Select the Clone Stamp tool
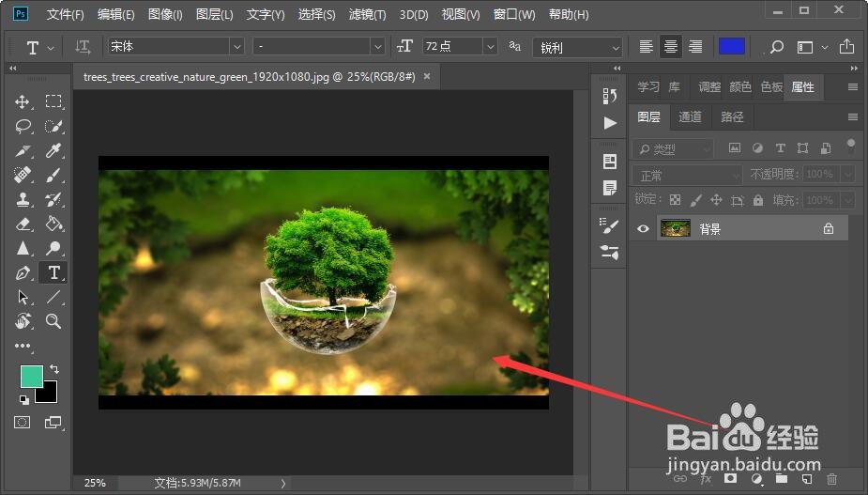868x495 pixels. pos(23,199)
